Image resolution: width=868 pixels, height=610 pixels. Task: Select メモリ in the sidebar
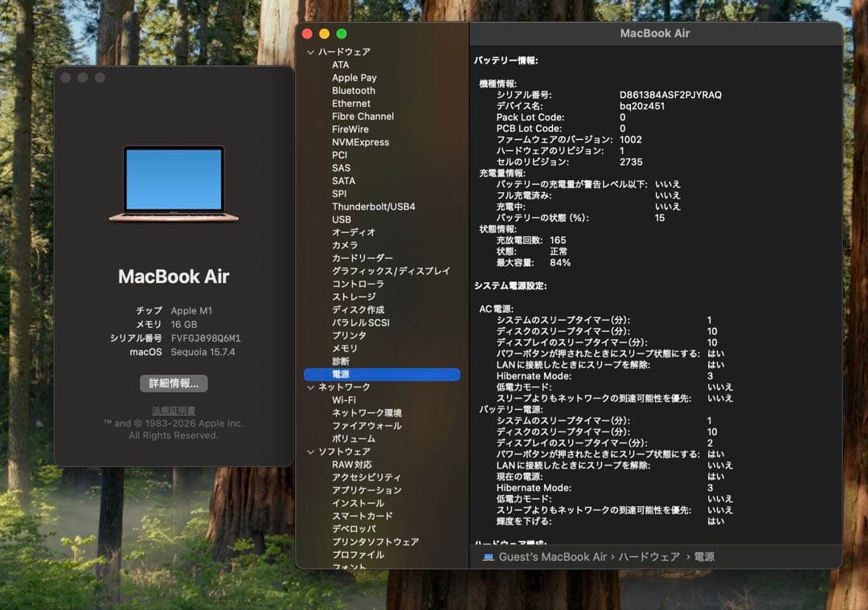[x=345, y=348]
